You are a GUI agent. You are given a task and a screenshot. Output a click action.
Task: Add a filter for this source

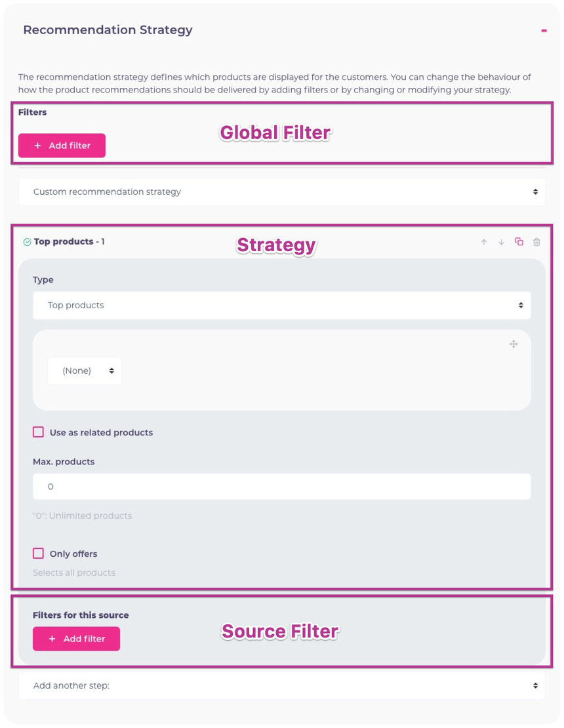pyautogui.click(x=76, y=639)
